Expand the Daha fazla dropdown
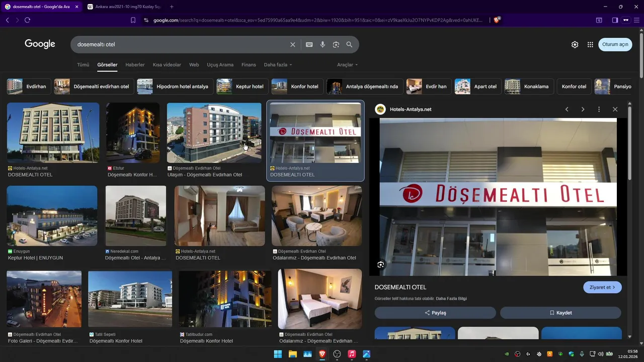This screenshot has height=362, width=644. click(278, 65)
